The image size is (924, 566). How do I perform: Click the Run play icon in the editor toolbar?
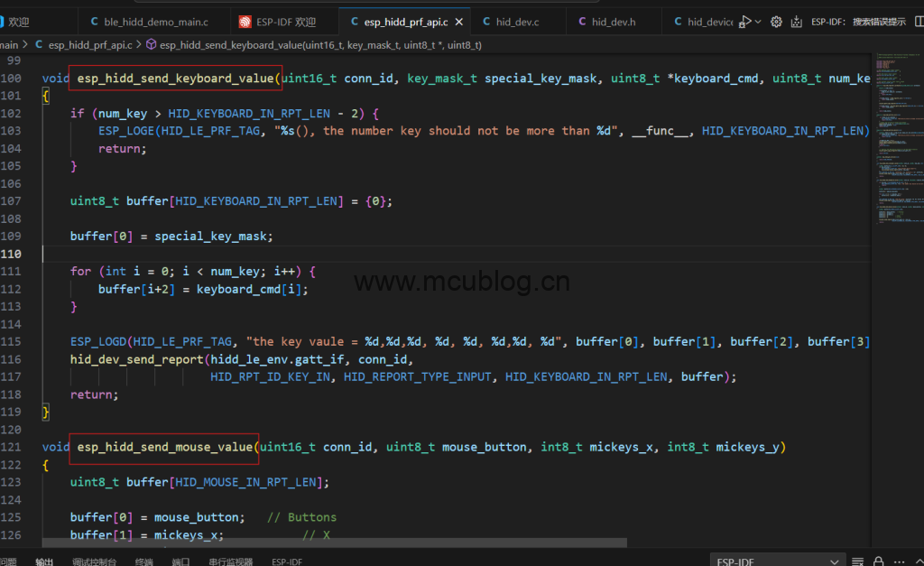point(745,22)
